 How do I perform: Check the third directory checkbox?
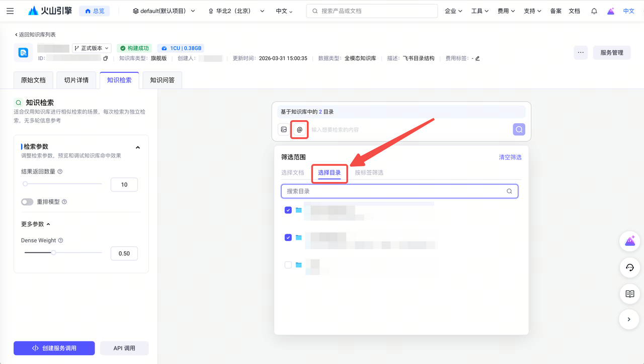pos(288,264)
